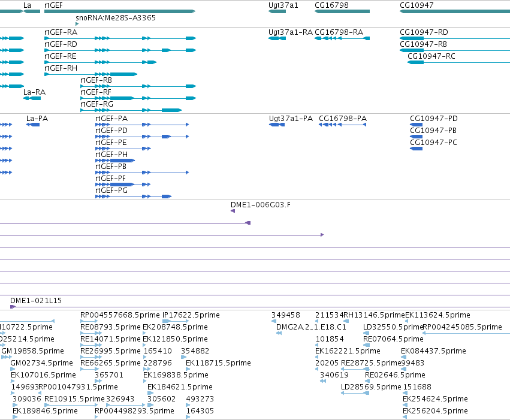Select EST EK189846.5prime
This screenshot has width=510, height=420.
pos(14,418)
